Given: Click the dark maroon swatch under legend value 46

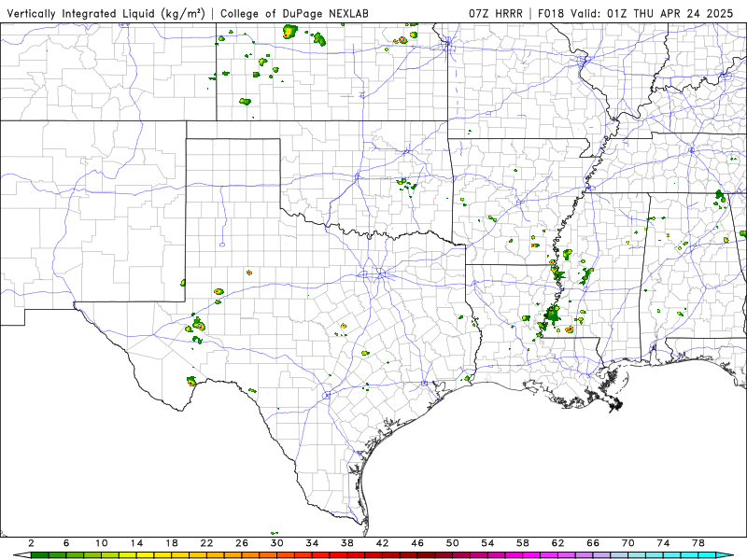Looking at the screenshot, I should pyautogui.click(x=427, y=555).
